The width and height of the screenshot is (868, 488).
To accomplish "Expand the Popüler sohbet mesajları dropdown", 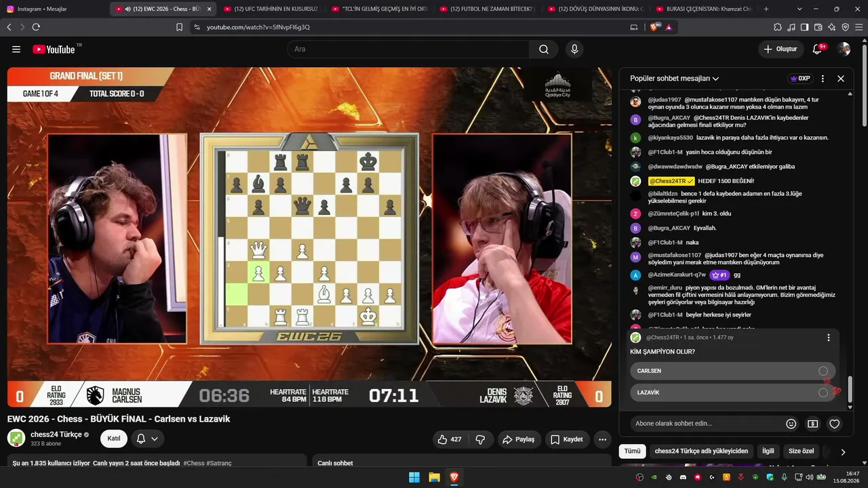I will [674, 79].
